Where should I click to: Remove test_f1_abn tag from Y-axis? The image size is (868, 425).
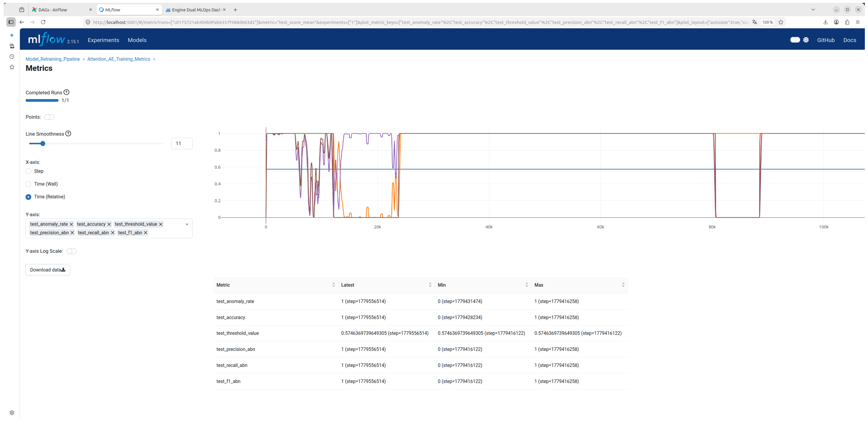coord(146,233)
